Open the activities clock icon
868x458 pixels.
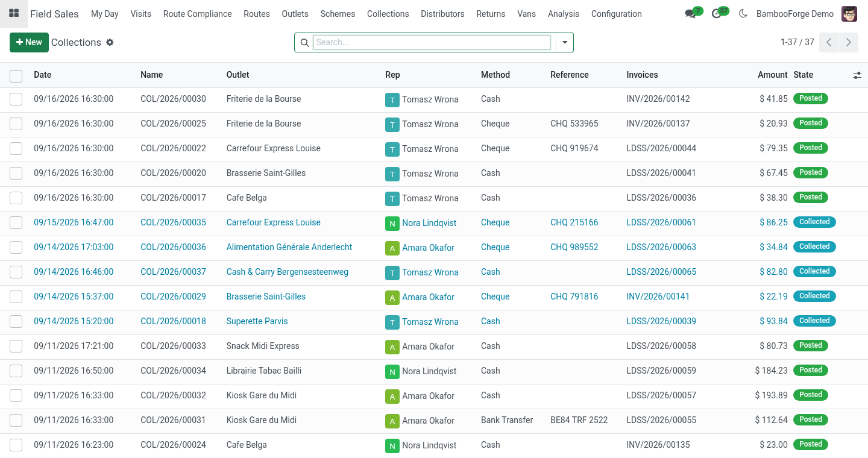pyautogui.click(x=717, y=14)
